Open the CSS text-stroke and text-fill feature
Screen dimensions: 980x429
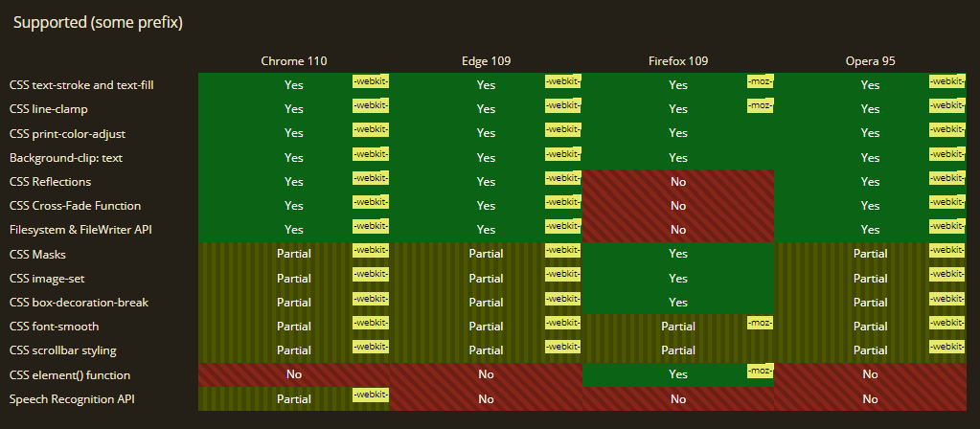(x=81, y=85)
